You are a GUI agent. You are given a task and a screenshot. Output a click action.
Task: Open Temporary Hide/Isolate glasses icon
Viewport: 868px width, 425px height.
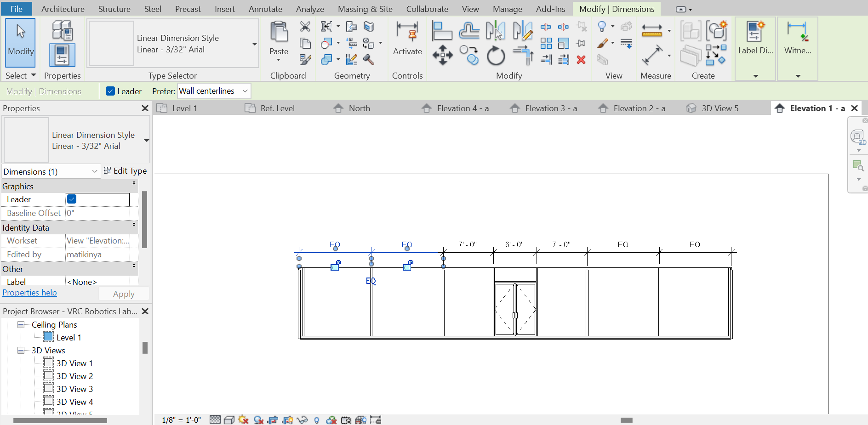303,419
